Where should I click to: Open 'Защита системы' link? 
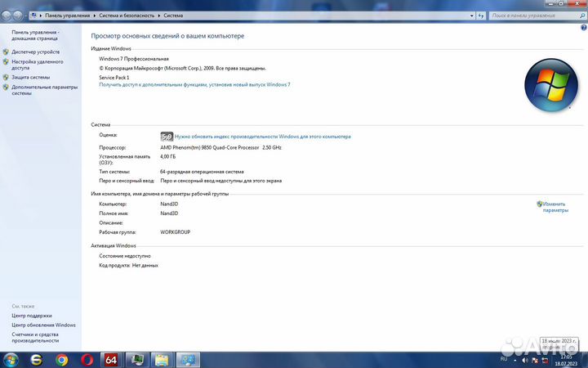(x=30, y=77)
